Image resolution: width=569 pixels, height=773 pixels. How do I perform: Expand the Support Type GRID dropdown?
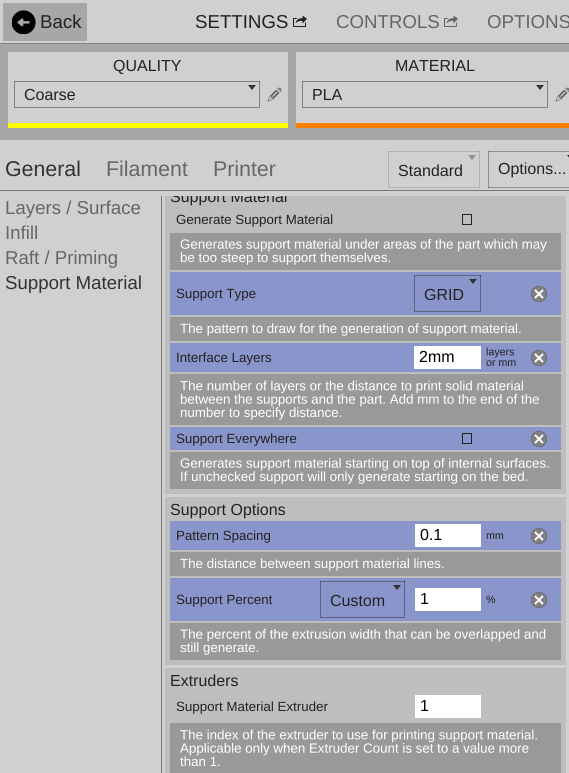(x=447, y=294)
